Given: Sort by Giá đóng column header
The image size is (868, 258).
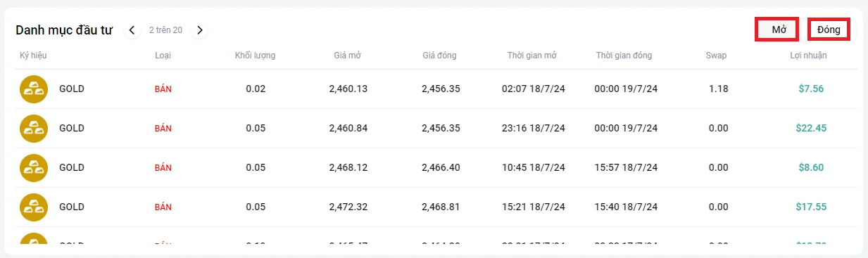Looking at the screenshot, I should (x=440, y=56).
